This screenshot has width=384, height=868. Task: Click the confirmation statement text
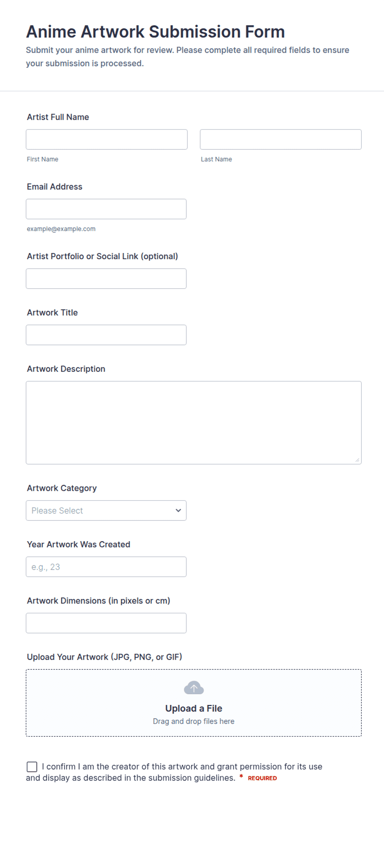[x=174, y=772]
